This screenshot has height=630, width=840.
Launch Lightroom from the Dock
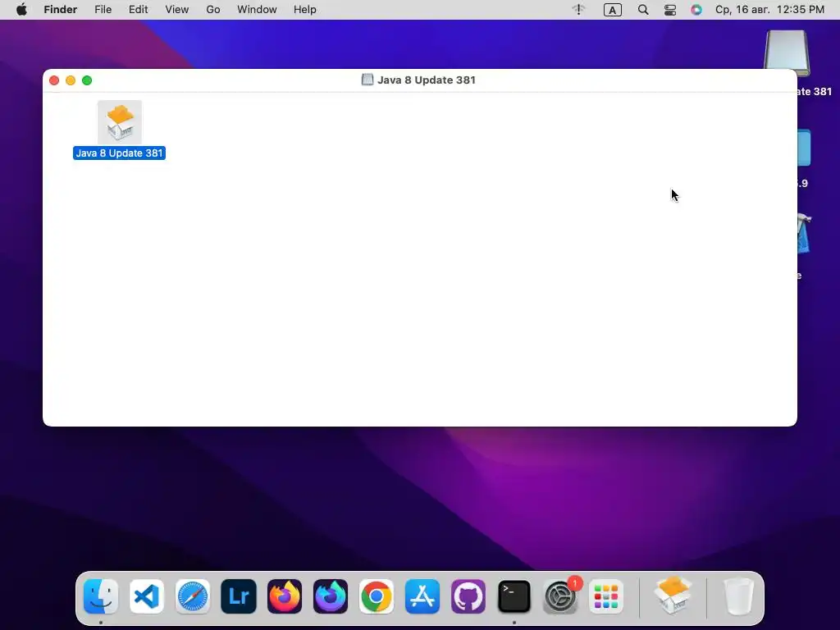[239, 596]
